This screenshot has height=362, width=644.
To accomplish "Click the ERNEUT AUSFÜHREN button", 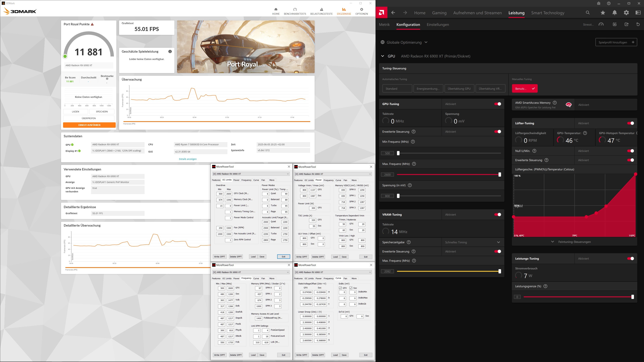I will tap(89, 125).
